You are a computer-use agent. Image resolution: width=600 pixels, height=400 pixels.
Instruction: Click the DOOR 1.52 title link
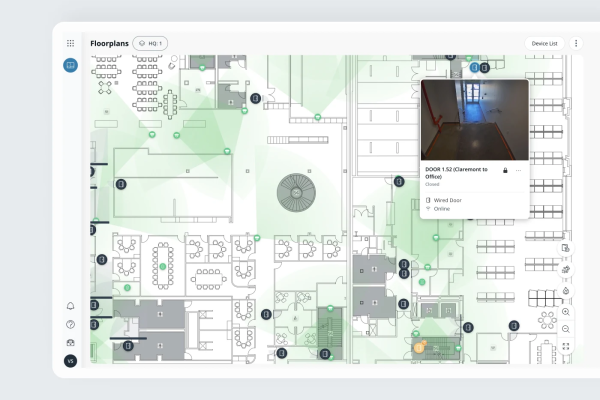[x=456, y=171]
